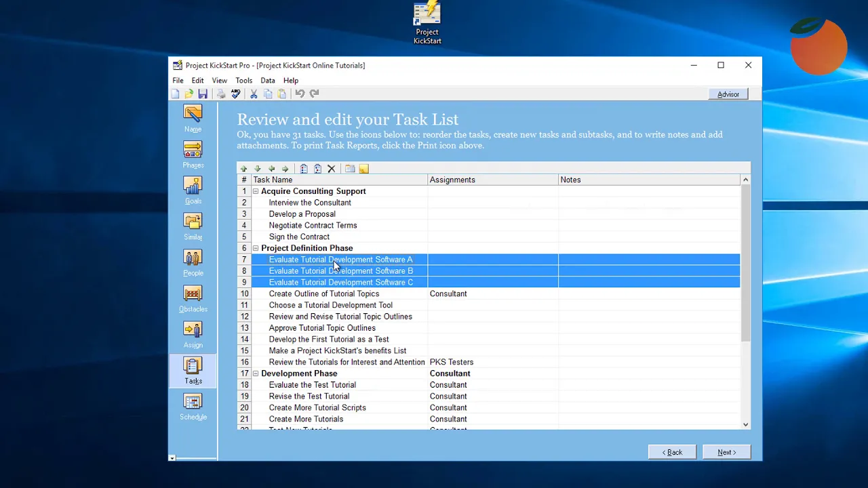The height and width of the screenshot is (488, 868).
Task: Open the Edit menu
Action: point(197,80)
